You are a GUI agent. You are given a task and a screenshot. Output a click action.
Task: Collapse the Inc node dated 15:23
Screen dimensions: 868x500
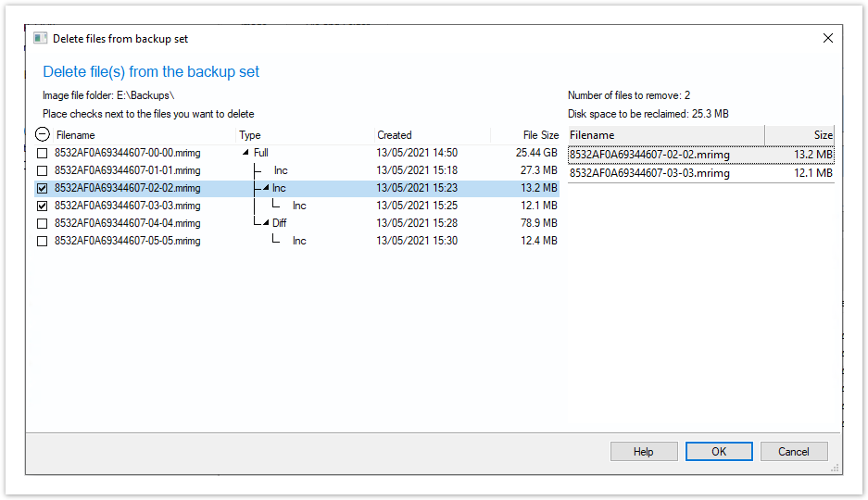click(266, 187)
